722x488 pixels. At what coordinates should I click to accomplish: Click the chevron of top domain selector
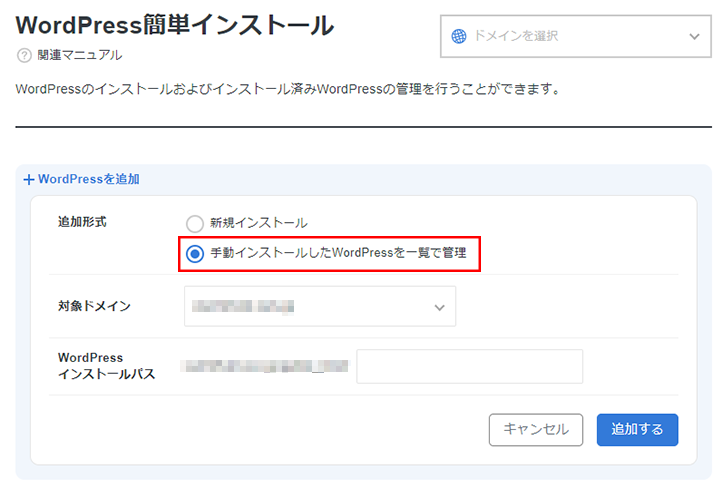[694, 36]
